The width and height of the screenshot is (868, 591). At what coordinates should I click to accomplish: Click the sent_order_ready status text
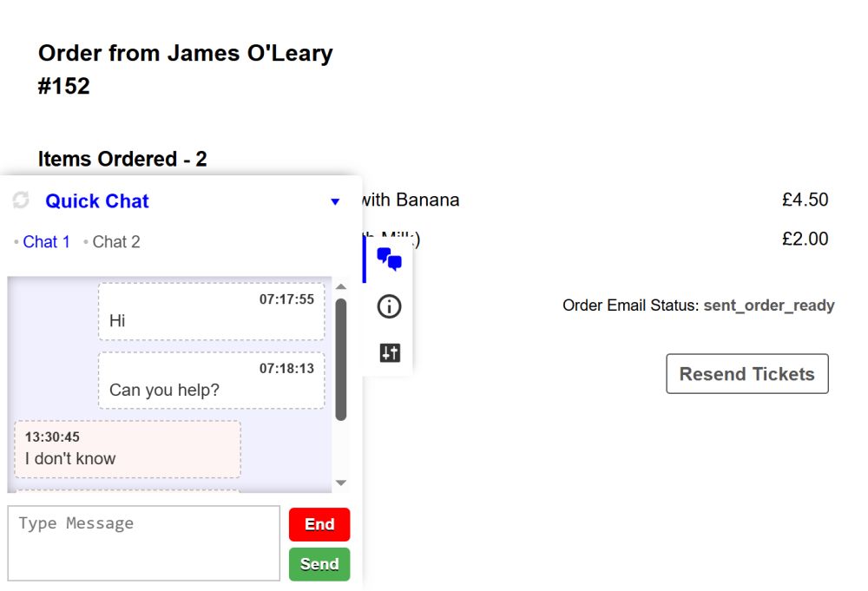[769, 305]
